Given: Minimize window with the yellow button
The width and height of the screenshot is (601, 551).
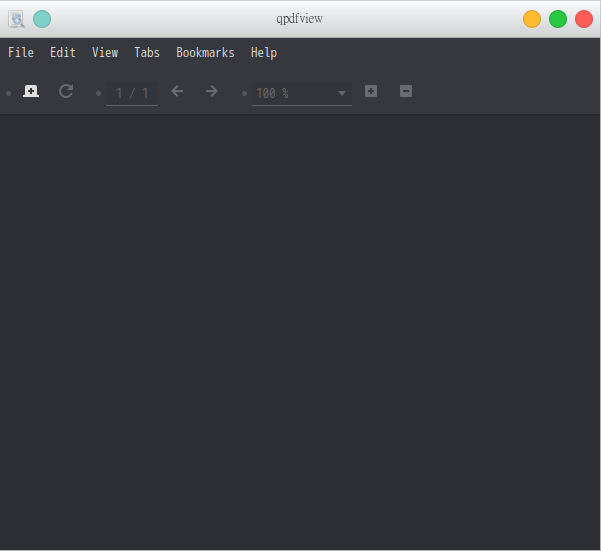Looking at the screenshot, I should point(532,19).
